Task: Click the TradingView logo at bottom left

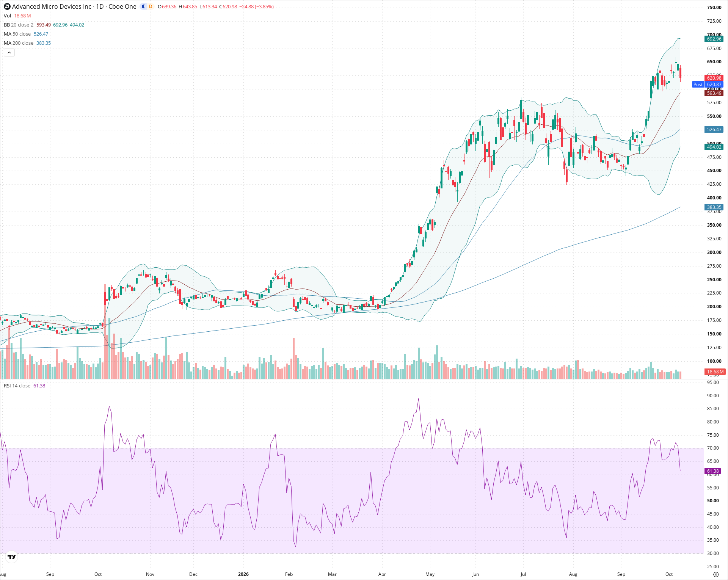Action: [x=12, y=557]
